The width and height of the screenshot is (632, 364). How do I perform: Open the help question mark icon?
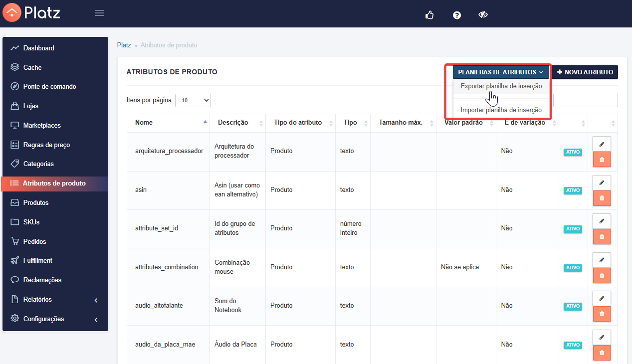456,15
